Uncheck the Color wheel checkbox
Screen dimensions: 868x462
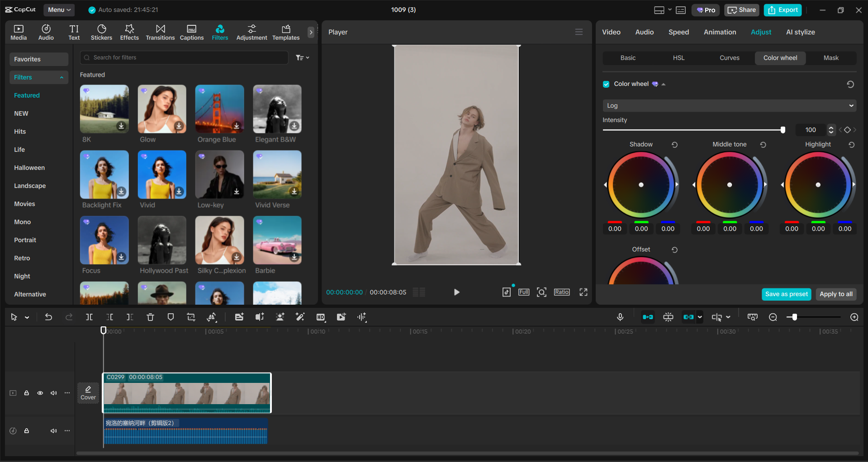point(606,84)
